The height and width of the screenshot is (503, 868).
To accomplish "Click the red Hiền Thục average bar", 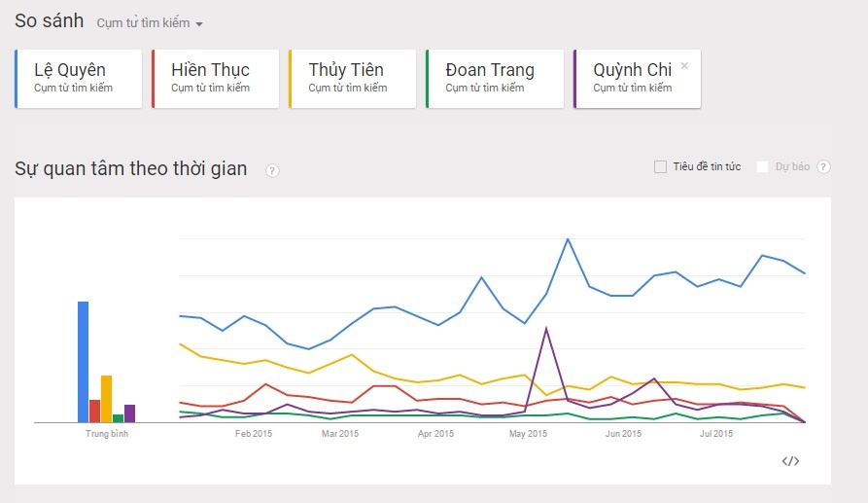I will coord(95,412).
